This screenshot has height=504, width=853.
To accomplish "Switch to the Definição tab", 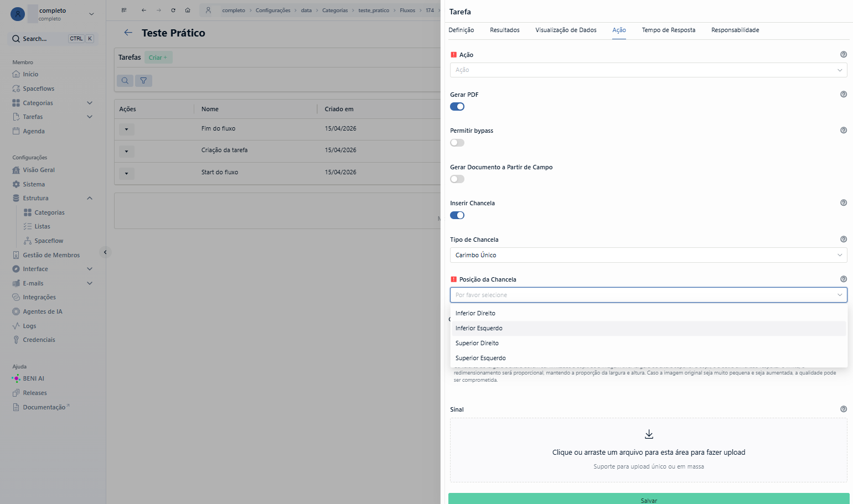I will click(461, 30).
